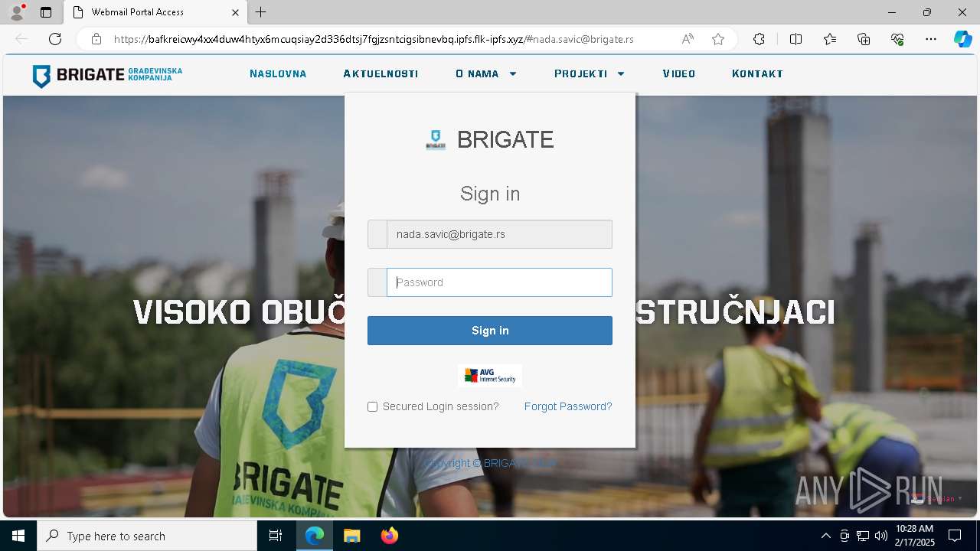Open File Explorer from the taskbar
The height and width of the screenshot is (551, 980).
pos(351,536)
